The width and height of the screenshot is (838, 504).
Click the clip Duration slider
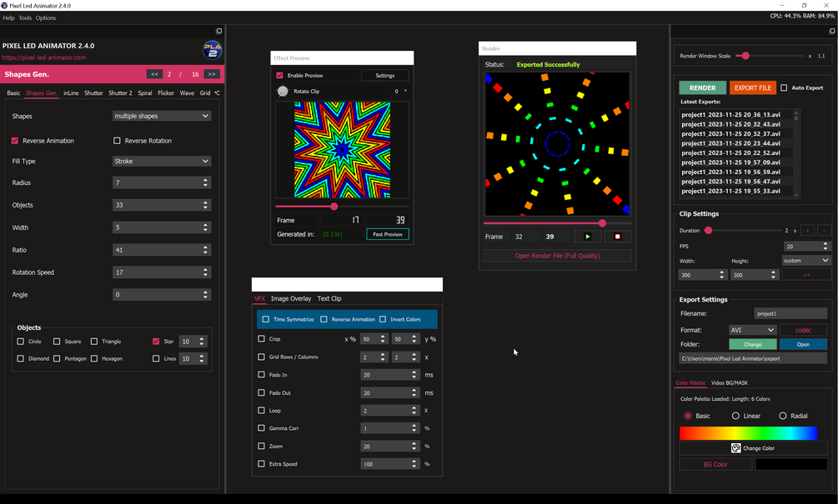point(743,231)
